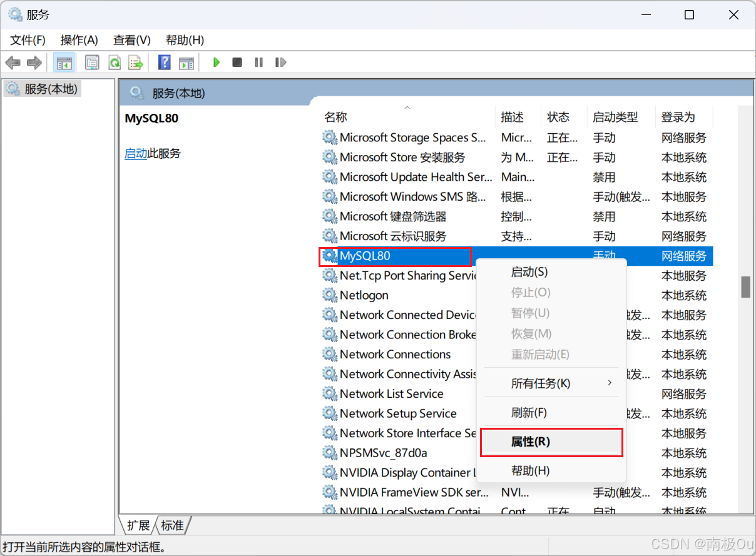Click the 启动 link to start service
The height and width of the screenshot is (556, 756).
pos(136,153)
